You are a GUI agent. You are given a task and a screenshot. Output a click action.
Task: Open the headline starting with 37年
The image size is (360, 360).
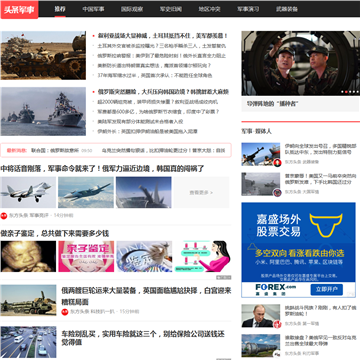[155, 76]
